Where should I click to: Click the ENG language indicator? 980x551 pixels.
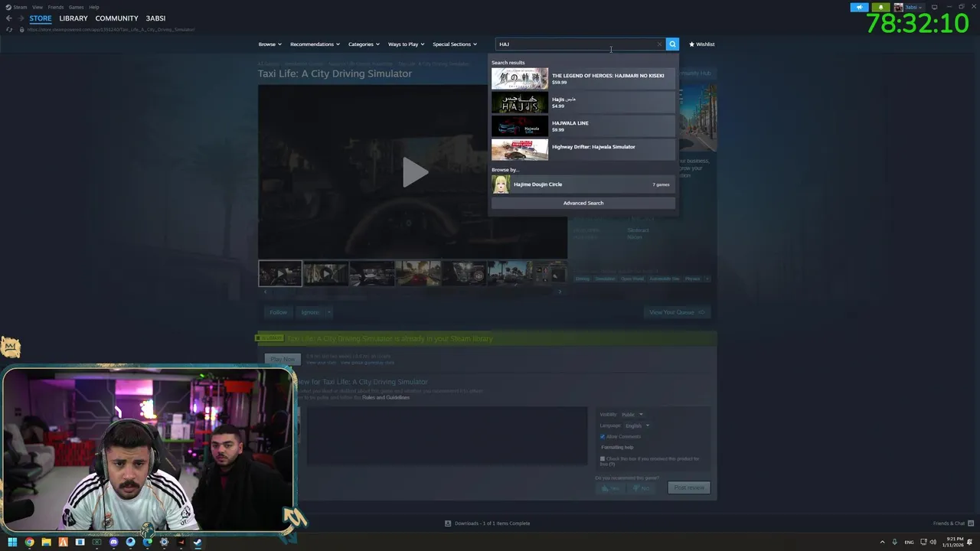[x=909, y=543]
